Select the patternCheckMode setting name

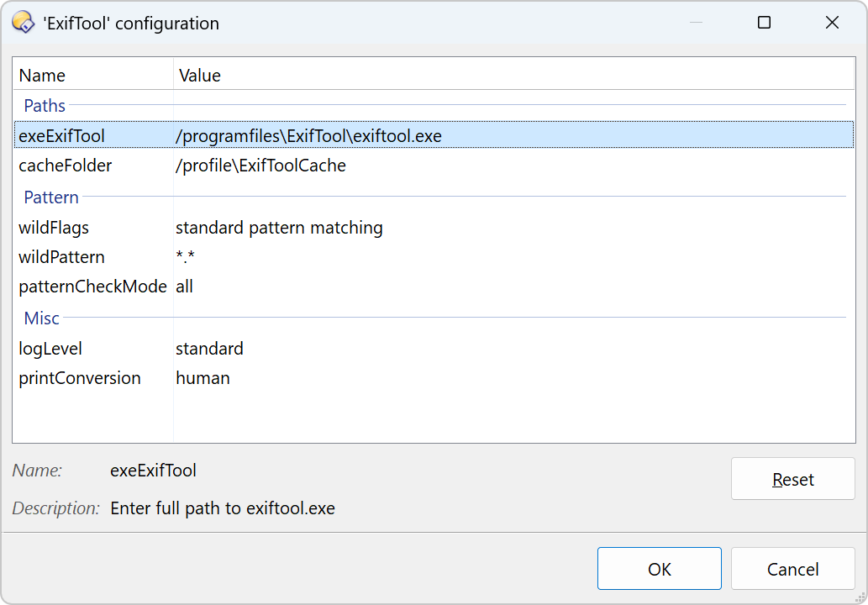click(92, 287)
